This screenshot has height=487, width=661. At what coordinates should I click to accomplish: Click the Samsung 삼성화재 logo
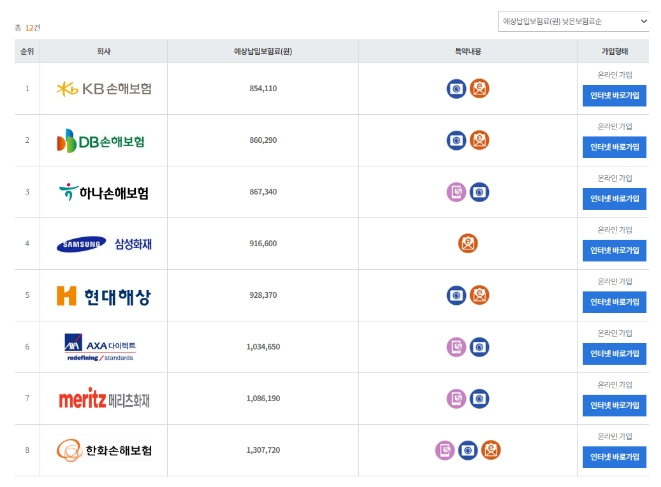[x=104, y=244]
